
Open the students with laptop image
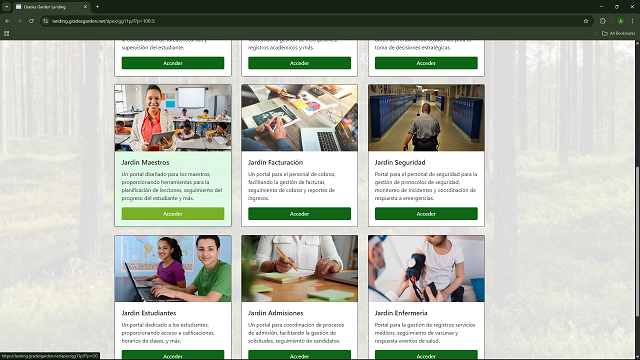click(173, 269)
